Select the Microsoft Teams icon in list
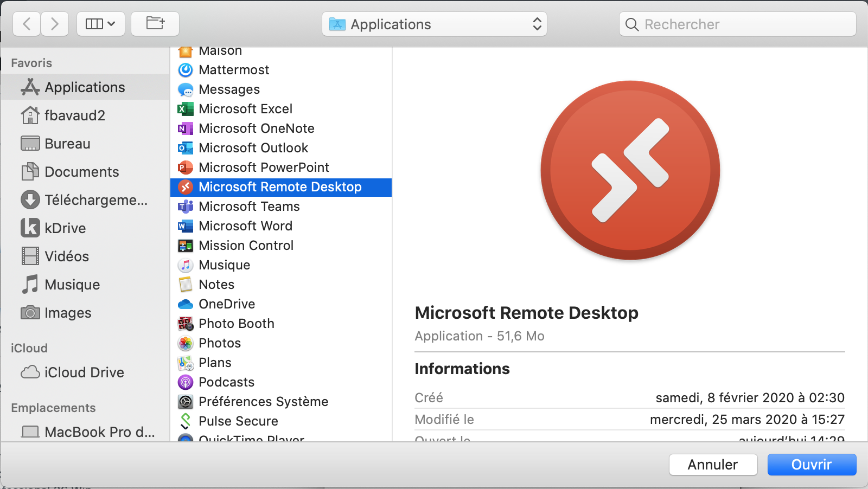This screenshot has height=489, width=868. 186,207
